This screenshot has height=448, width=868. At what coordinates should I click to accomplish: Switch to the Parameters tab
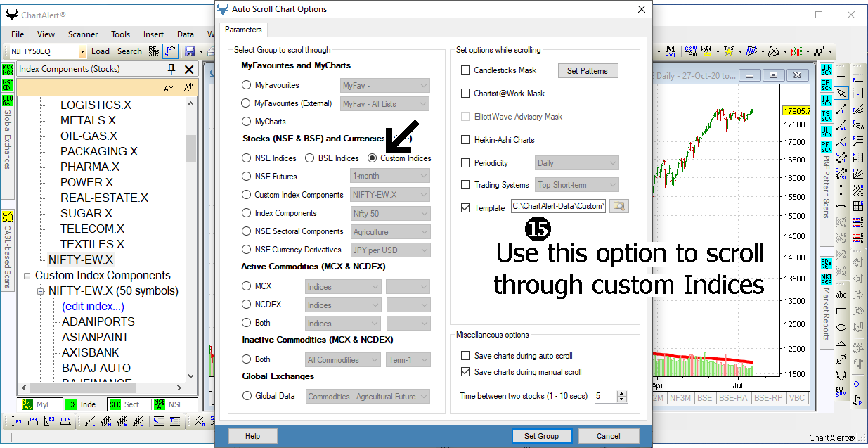point(243,30)
